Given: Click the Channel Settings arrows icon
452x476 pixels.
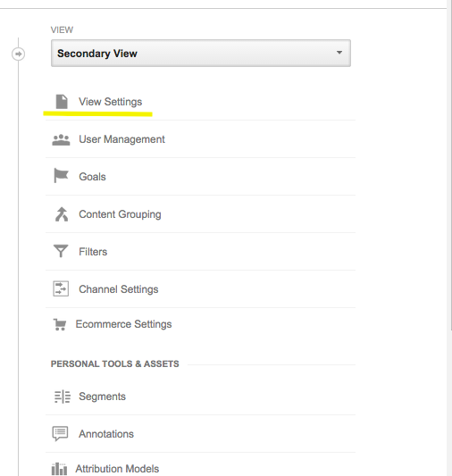Looking at the screenshot, I should (x=61, y=288).
